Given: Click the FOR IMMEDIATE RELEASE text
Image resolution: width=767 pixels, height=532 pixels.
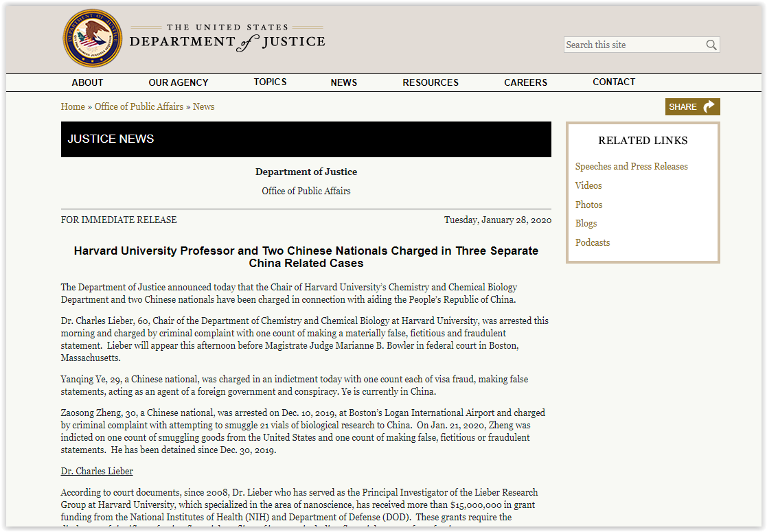Looking at the screenshot, I should tap(119, 220).
